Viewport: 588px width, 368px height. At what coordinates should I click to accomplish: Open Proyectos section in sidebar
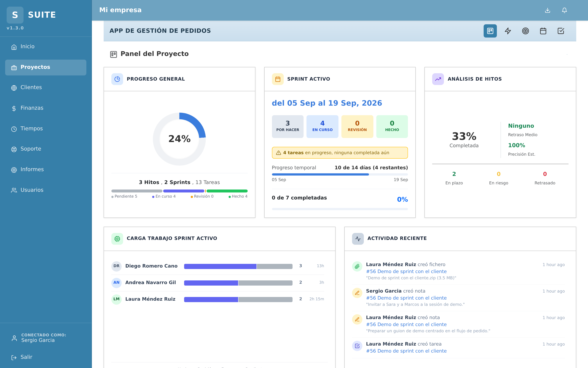pyautogui.click(x=46, y=67)
